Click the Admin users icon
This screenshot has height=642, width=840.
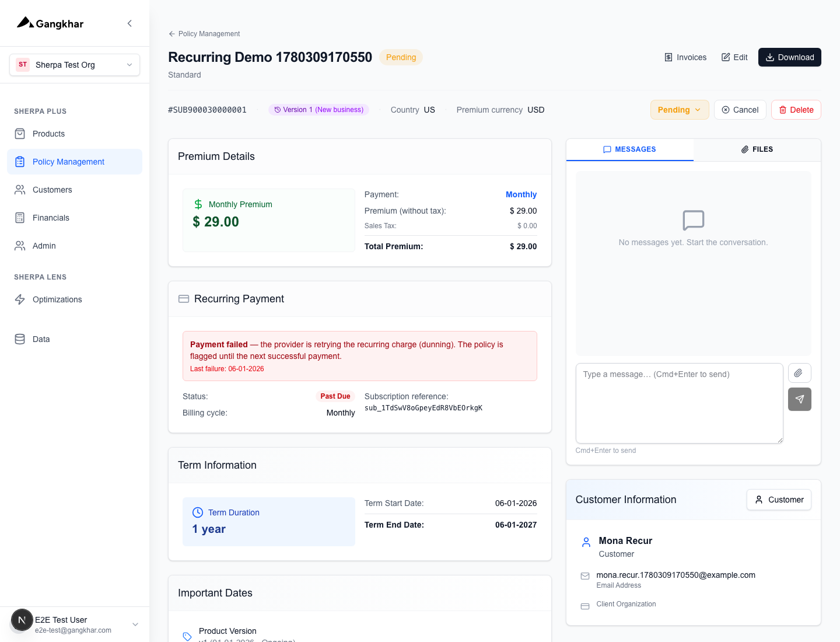[x=20, y=246]
